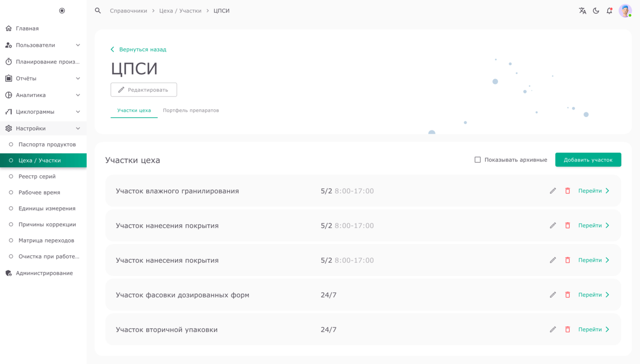Switch to Портфель препаратов tab

tap(191, 110)
